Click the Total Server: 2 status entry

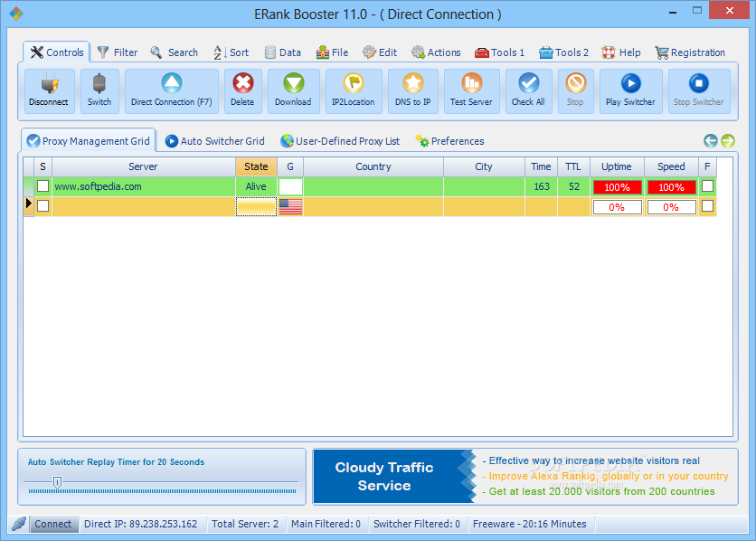(245, 524)
